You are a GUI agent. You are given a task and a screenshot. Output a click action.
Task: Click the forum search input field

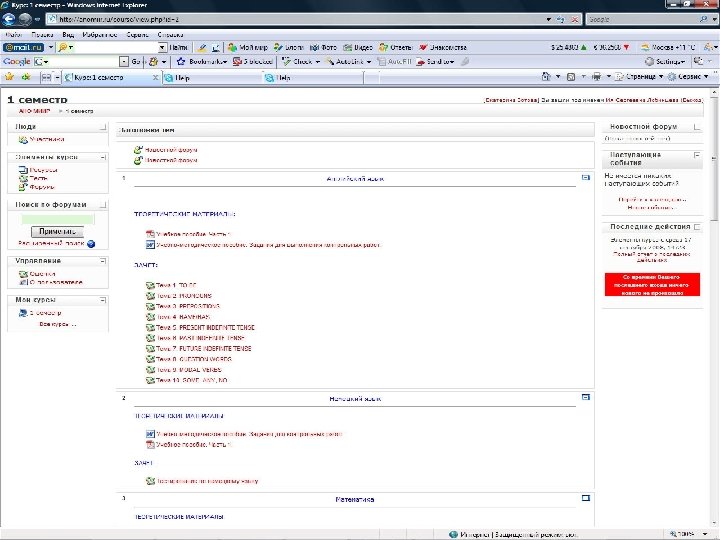pos(56,219)
